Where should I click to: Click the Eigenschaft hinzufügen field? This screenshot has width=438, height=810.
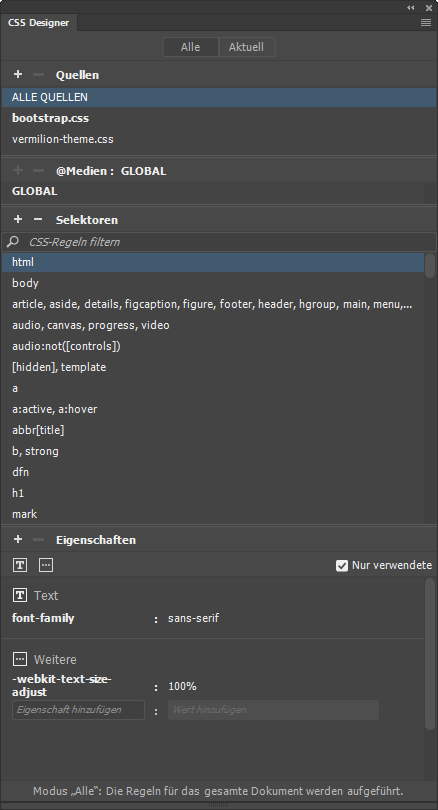point(79,710)
